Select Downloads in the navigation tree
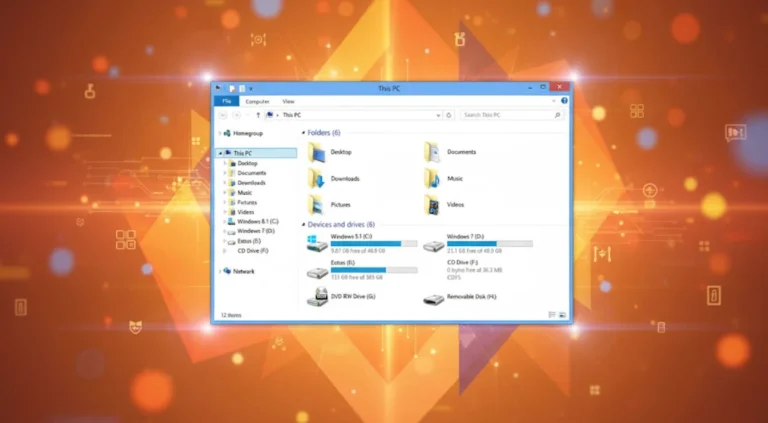The height and width of the screenshot is (423, 768). pyautogui.click(x=251, y=183)
